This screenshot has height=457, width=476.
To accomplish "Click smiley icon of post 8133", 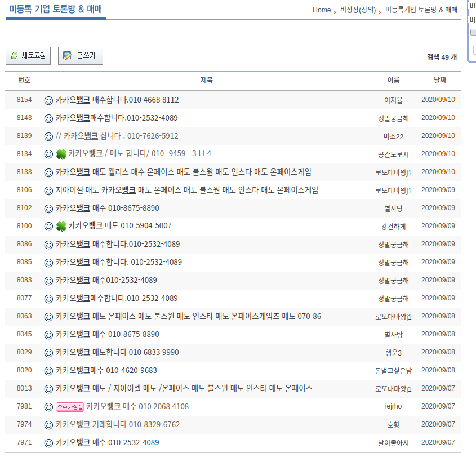I will (48, 172).
